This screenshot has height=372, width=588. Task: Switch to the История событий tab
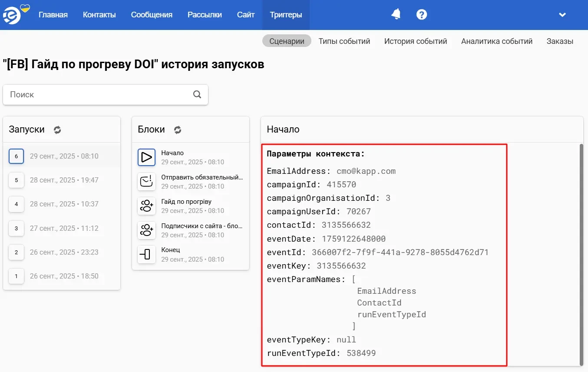pos(415,41)
